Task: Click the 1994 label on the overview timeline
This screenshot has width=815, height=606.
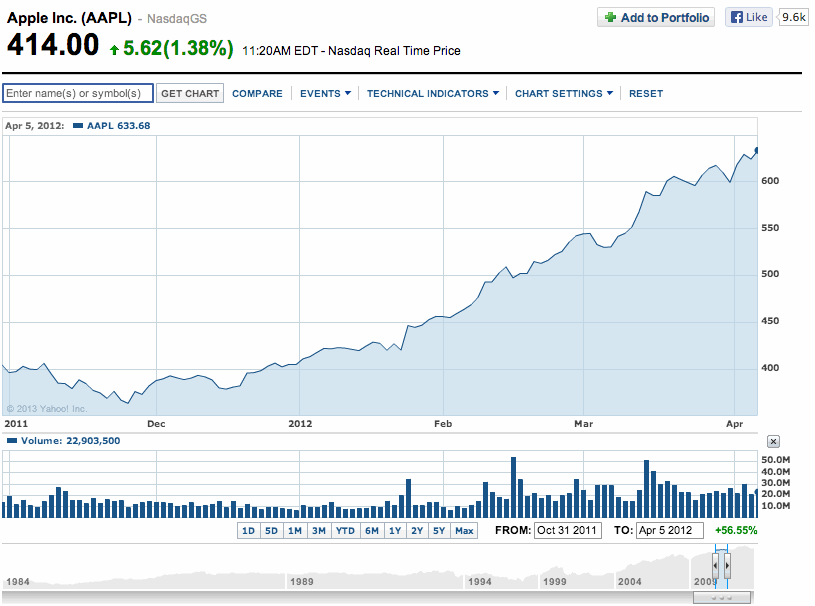Action: pyautogui.click(x=479, y=582)
